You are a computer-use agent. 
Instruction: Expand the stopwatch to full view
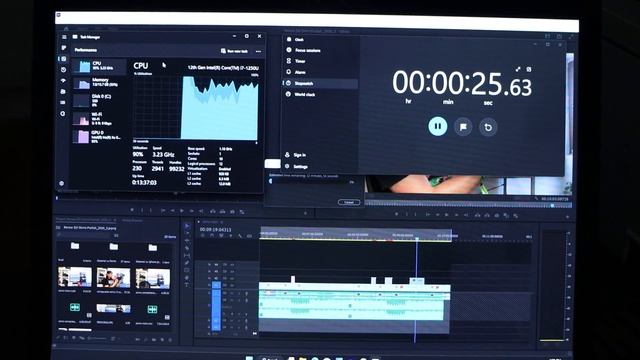[518, 69]
